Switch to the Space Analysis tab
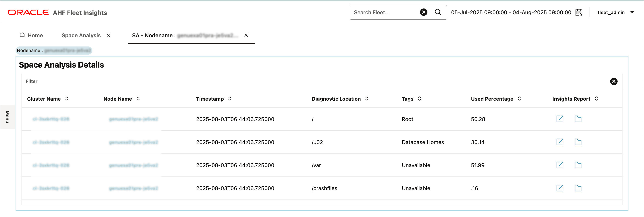 [x=81, y=35]
